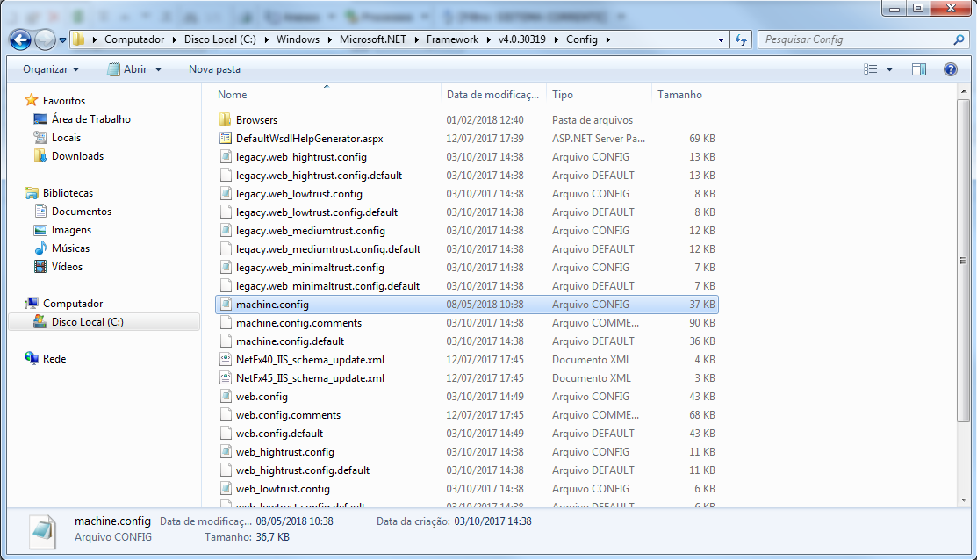Select legacy.web_hightrust.config file icon
Viewport: 977px width, 560px height.
click(x=226, y=157)
